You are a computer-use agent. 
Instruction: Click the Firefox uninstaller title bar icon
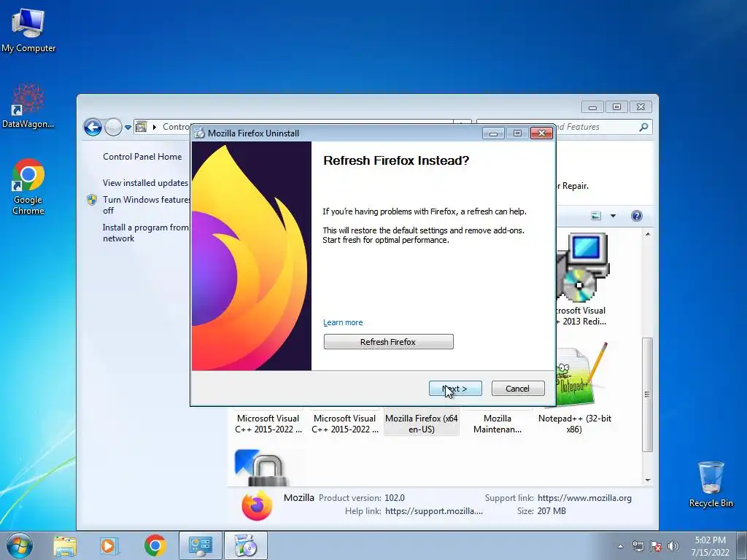(x=200, y=133)
